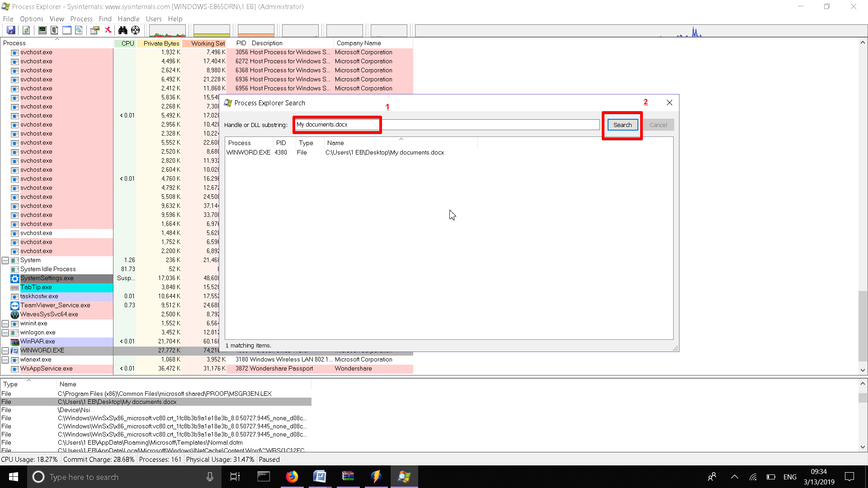This screenshot has width=868, height=488.
Task: Click the Task View taskbar icon
Action: coord(235,477)
